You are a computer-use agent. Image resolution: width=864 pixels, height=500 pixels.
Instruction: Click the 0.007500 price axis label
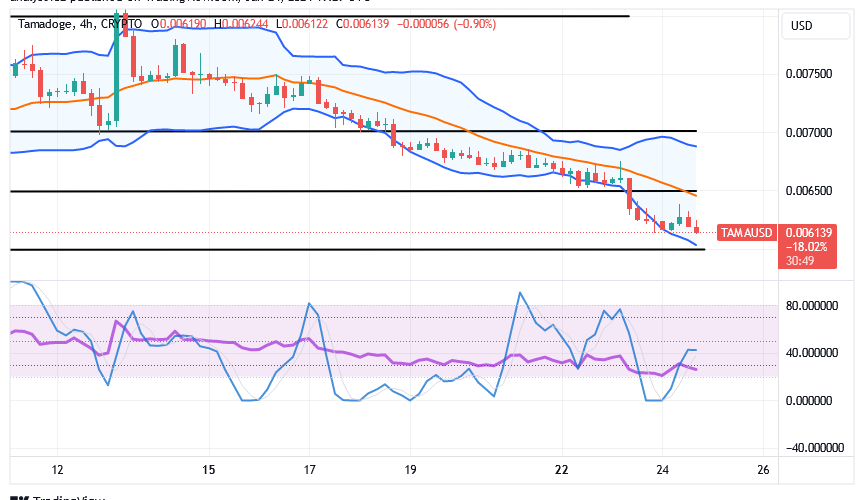(x=808, y=74)
